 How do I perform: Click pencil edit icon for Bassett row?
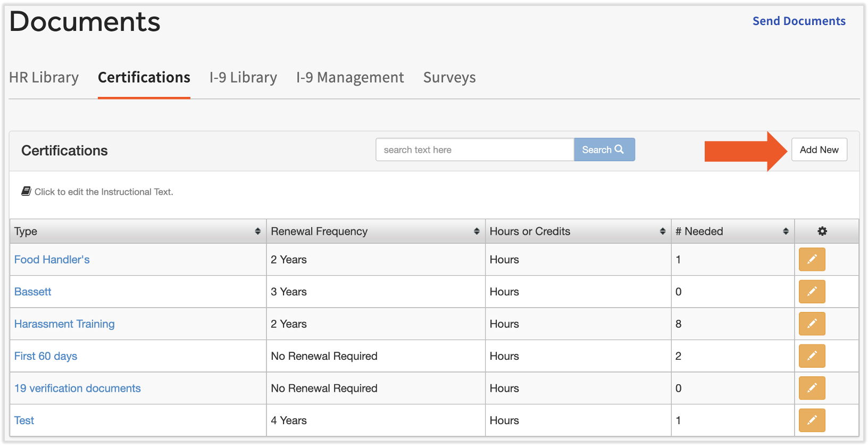(812, 292)
